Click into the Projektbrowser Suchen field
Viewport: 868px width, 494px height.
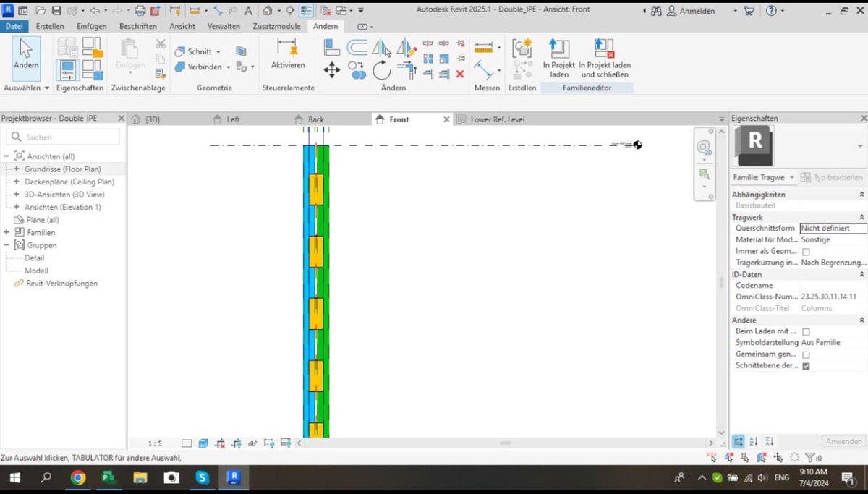click(62, 137)
